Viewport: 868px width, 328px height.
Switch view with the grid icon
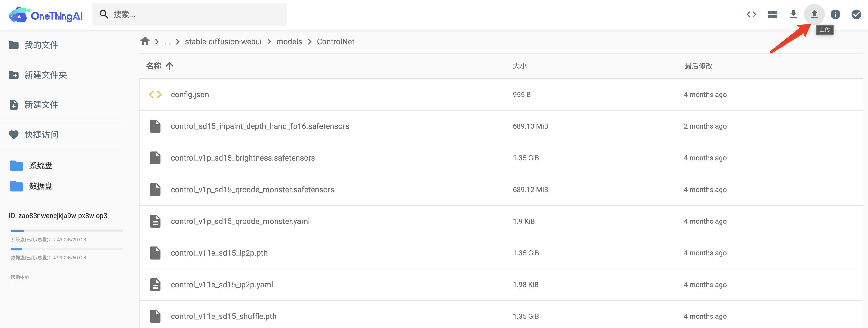click(x=772, y=15)
